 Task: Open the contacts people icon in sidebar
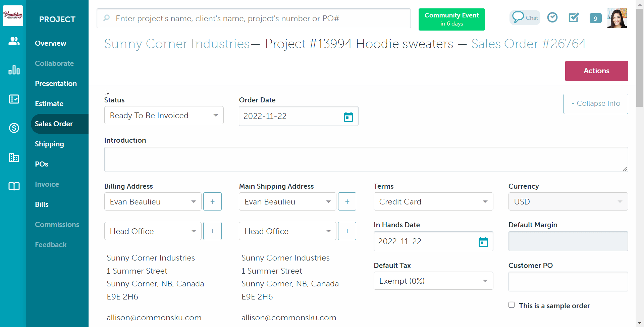(x=14, y=41)
